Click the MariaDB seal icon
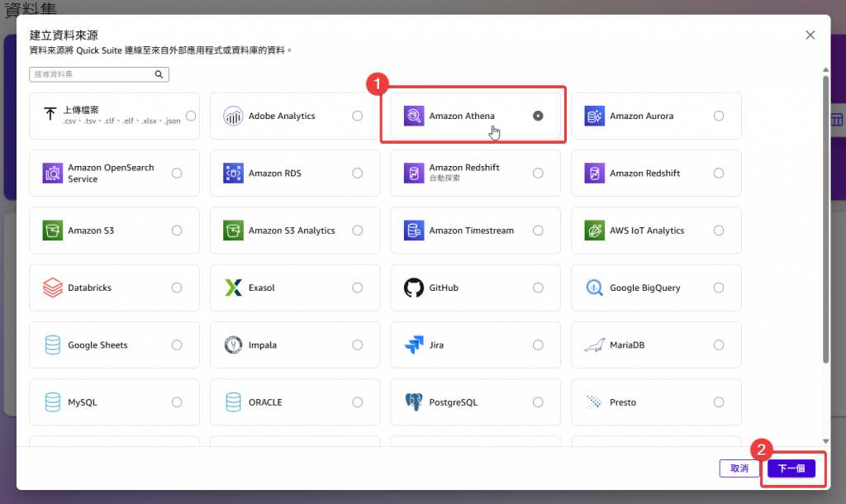The width and height of the screenshot is (846, 504). pyautogui.click(x=595, y=345)
